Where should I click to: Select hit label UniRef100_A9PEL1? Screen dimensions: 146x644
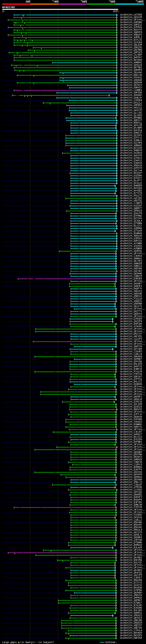pyautogui.click(x=131, y=37)
